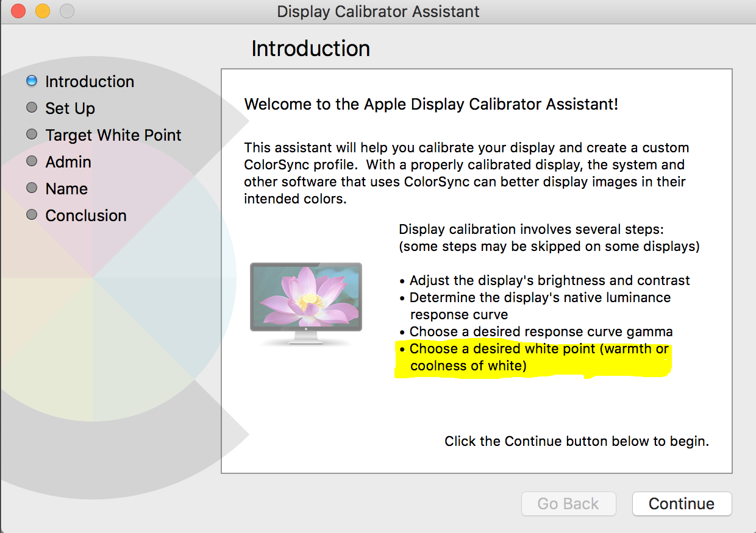This screenshot has width=756, height=533.
Task: Click the gray bullet beside Name
Action: 32,188
